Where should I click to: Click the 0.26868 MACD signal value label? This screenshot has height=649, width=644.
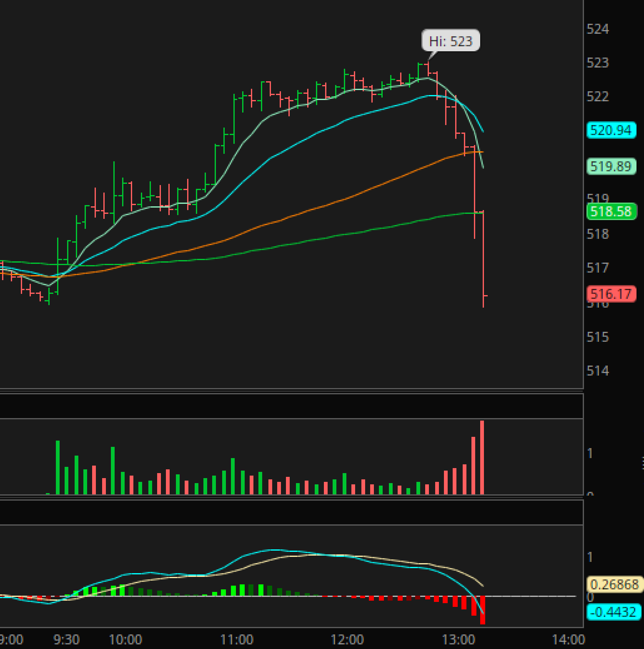point(615,584)
